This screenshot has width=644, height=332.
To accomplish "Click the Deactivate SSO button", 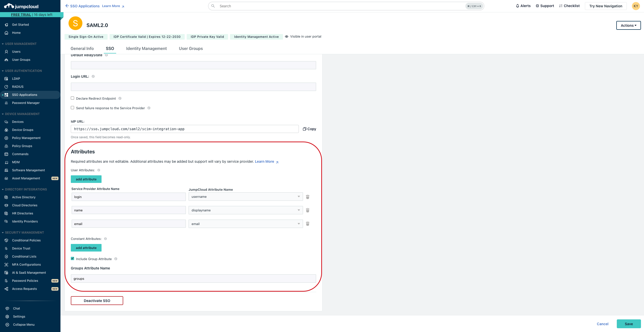I will coord(97,300).
